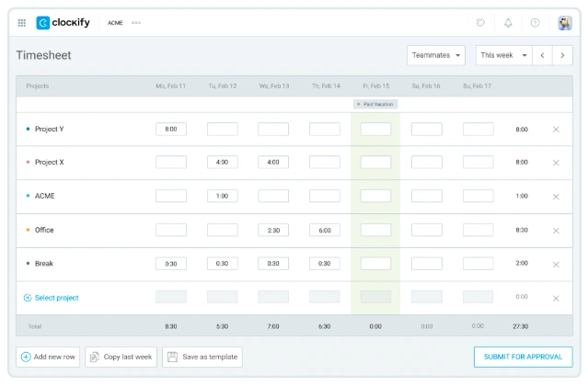This screenshot has width=588, height=386.
Task: Open the This week date range dropdown
Action: tap(504, 55)
